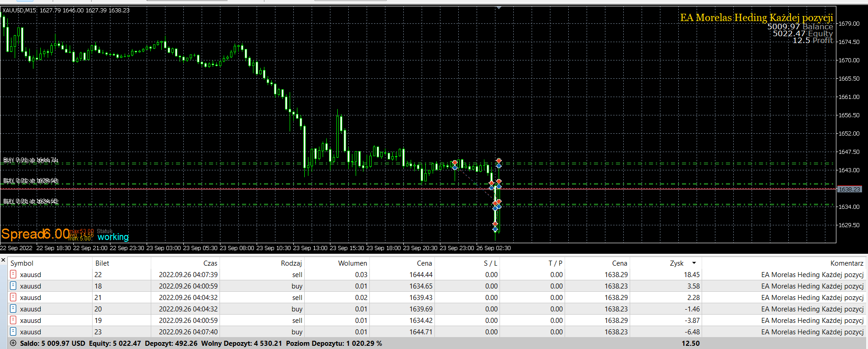Click the order icon for ticket 23
The height and width of the screenshot is (349, 868).
point(13,332)
